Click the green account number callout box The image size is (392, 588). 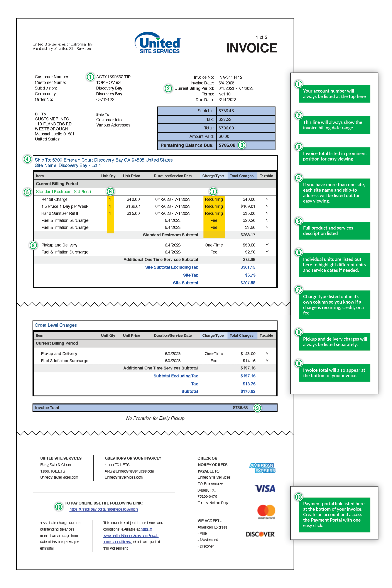[x=334, y=94]
